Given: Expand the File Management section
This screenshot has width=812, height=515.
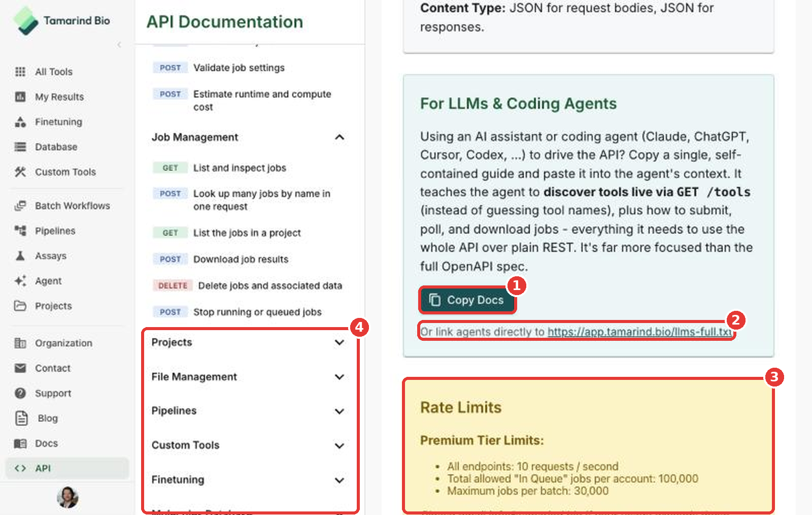Looking at the screenshot, I should (x=340, y=377).
